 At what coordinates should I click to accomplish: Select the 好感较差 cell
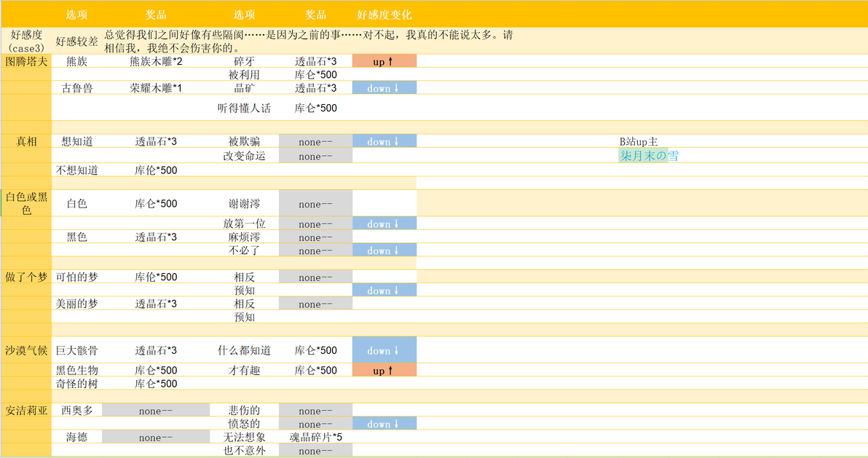77,41
